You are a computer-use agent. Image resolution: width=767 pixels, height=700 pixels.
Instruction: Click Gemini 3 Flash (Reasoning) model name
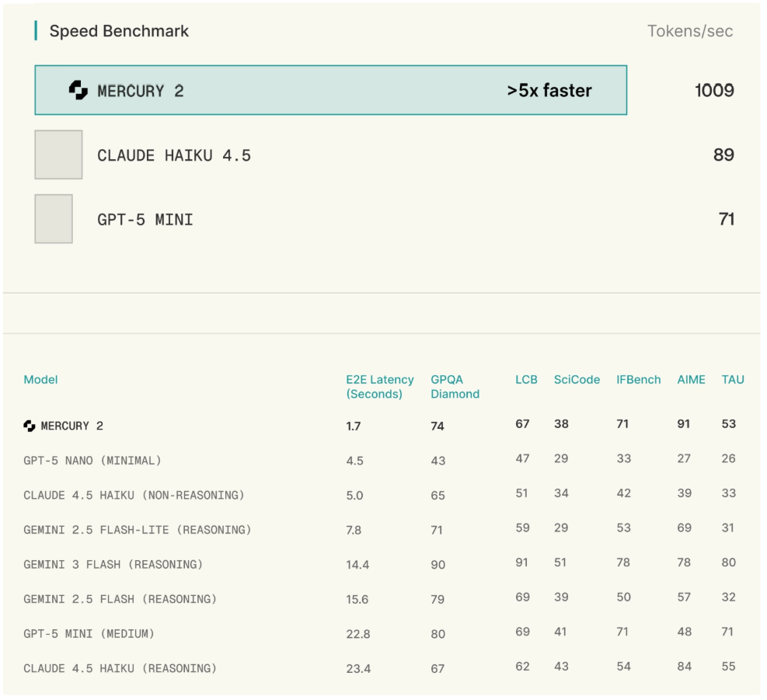pos(113,565)
